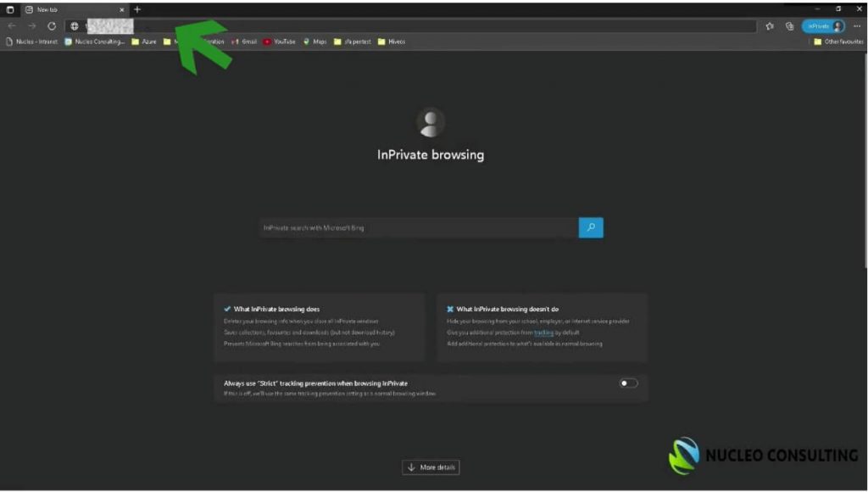Enable Strict tracking prevention toggle

pos(628,383)
